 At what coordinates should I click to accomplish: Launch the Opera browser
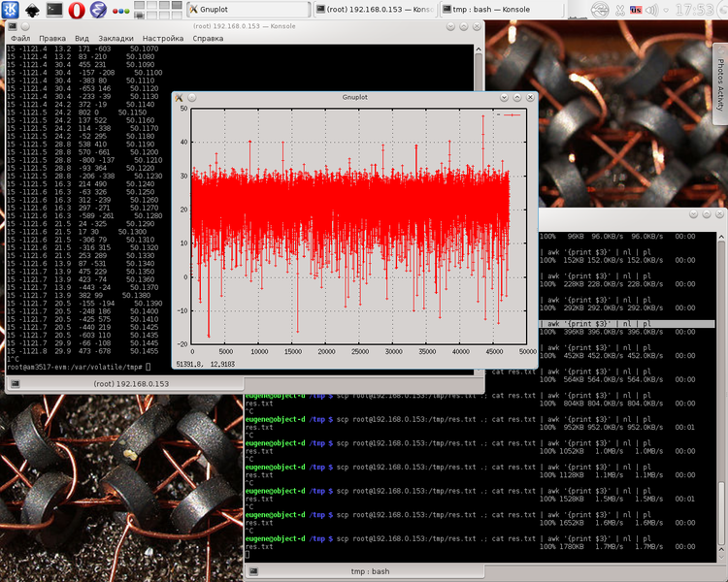(78, 10)
